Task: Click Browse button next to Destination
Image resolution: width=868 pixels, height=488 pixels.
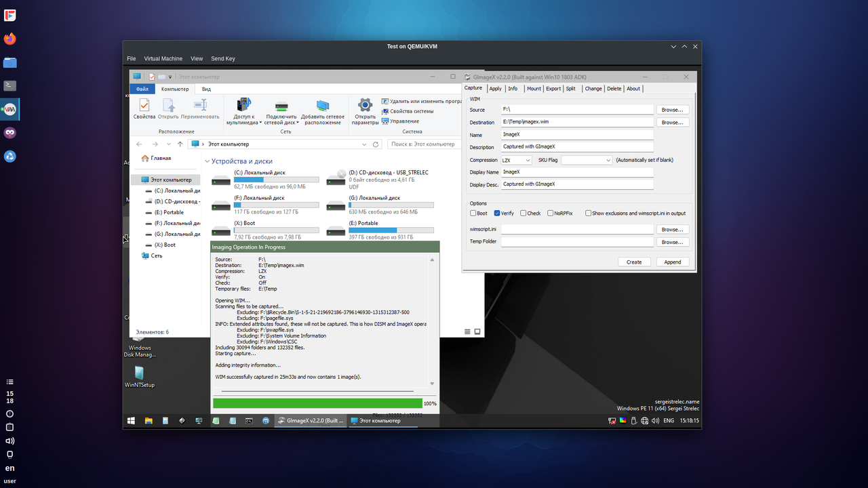Action: [x=672, y=123]
